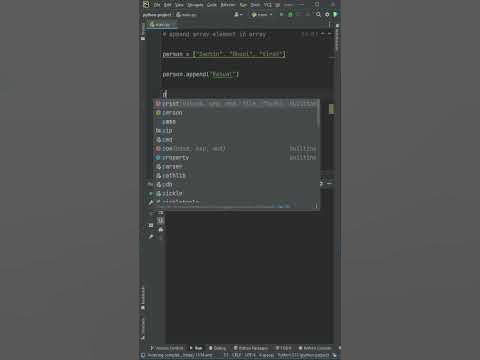Image resolution: width=480 pixels, height=360 pixels.
Task: Open the user account dropdown
Action: (238, 15)
